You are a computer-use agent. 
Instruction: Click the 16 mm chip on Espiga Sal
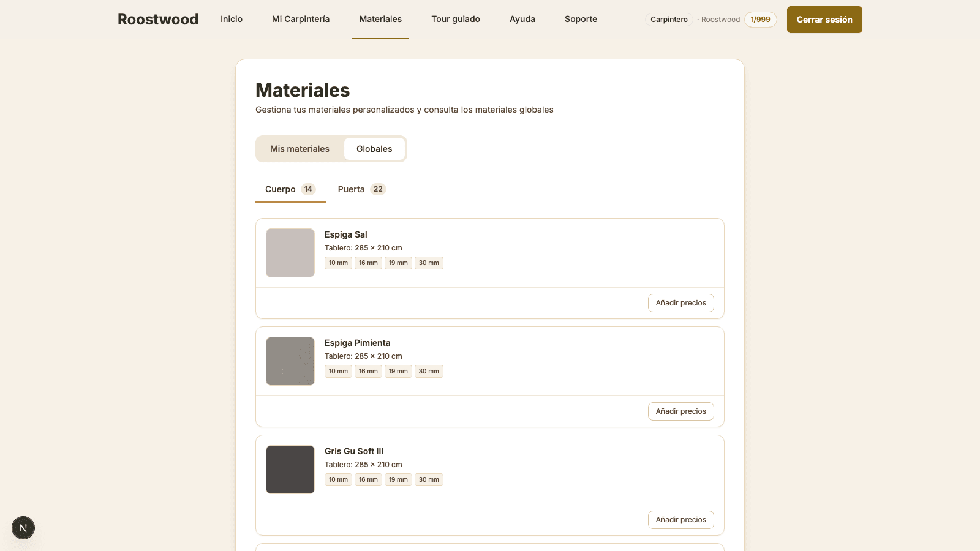(368, 263)
